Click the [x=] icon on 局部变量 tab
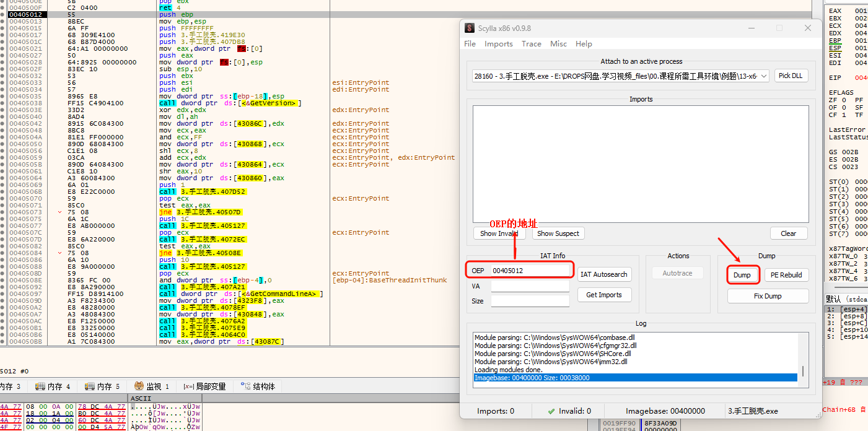868x431 pixels. coord(188,386)
